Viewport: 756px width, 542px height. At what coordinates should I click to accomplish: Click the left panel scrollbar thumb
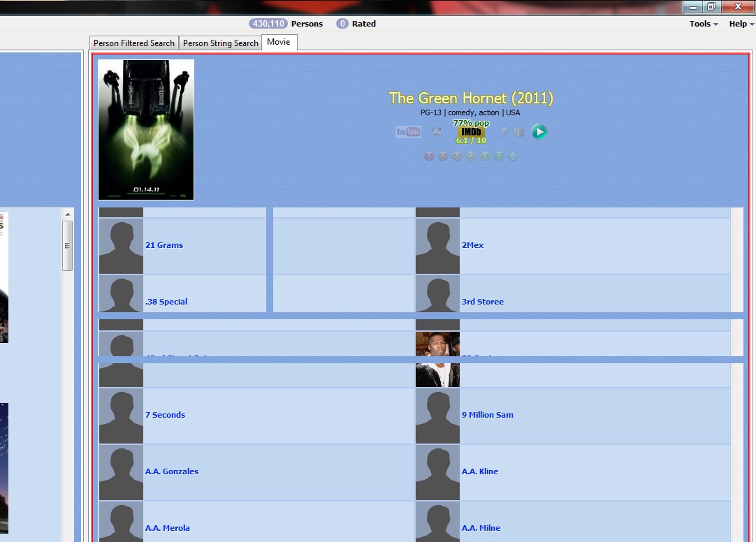[68, 246]
